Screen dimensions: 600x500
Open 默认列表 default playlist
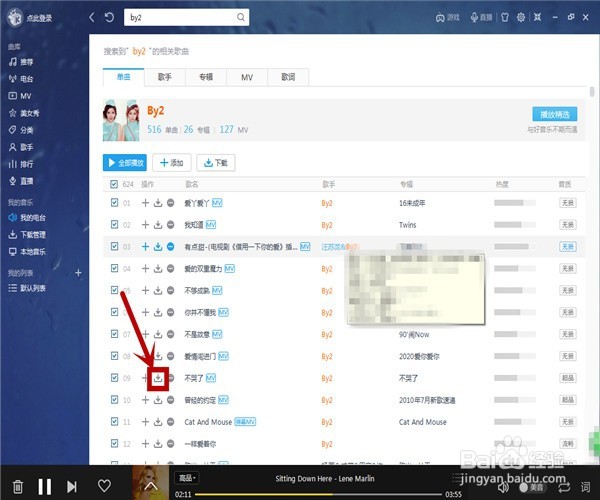pos(27,288)
